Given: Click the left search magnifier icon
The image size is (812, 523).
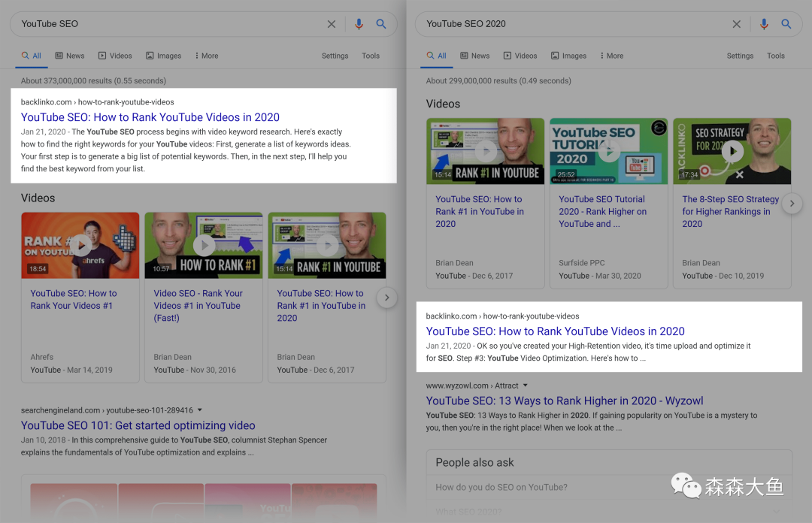Looking at the screenshot, I should [381, 24].
